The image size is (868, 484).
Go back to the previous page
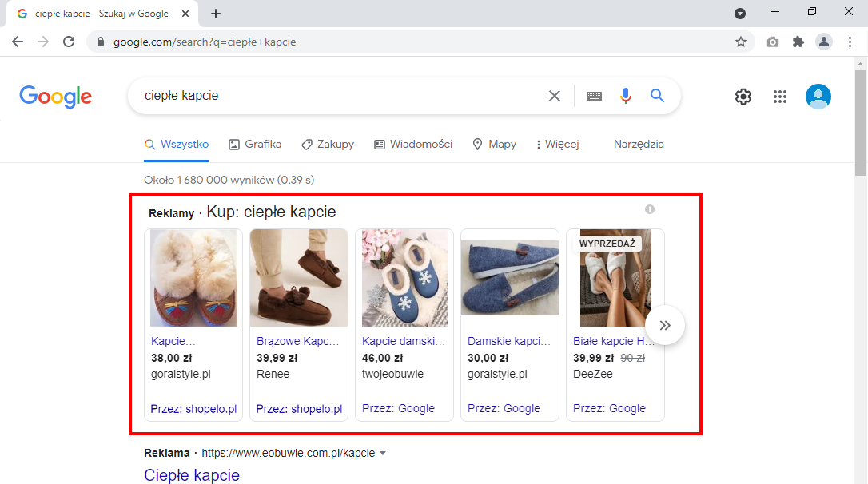(18, 42)
